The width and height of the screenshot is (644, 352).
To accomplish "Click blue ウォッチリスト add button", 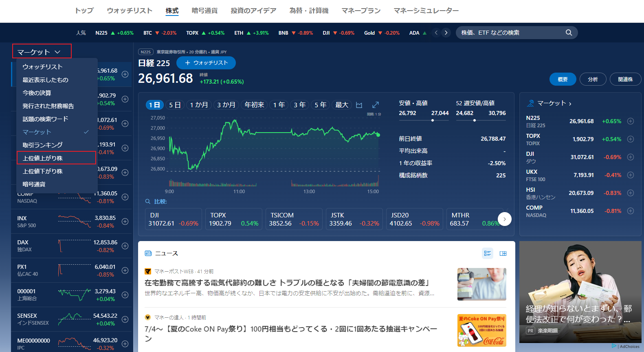I will coord(206,63).
